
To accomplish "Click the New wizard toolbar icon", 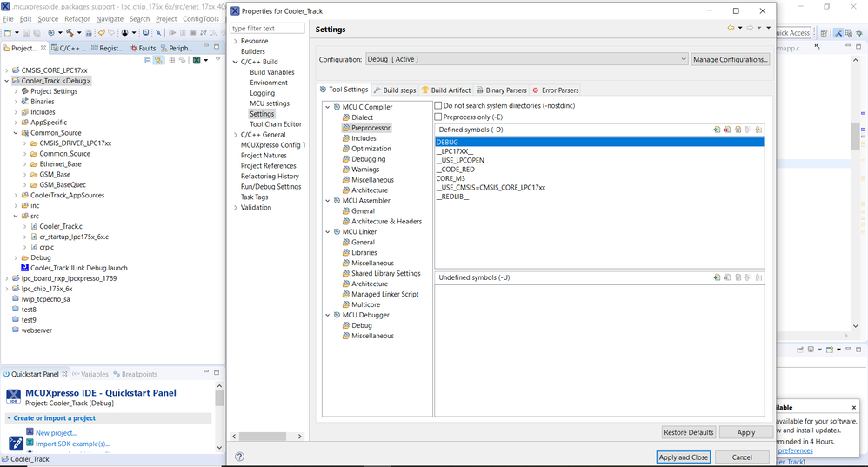I will click(8, 33).
